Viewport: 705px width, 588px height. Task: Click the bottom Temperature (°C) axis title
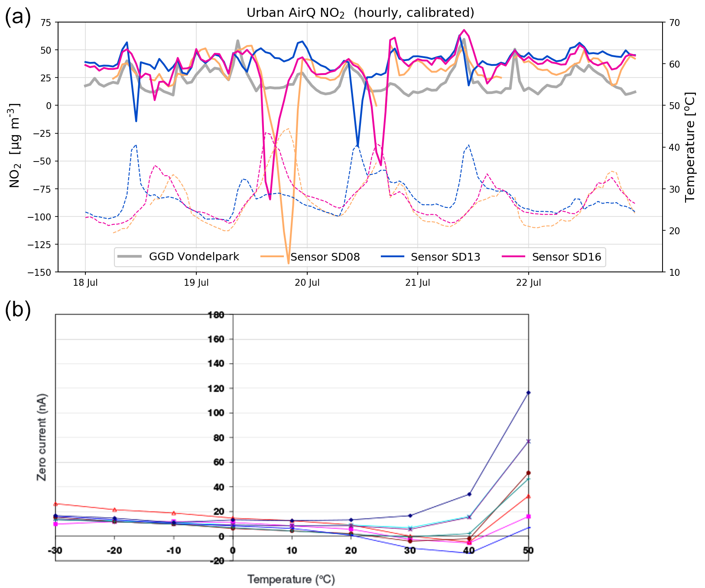291,579
